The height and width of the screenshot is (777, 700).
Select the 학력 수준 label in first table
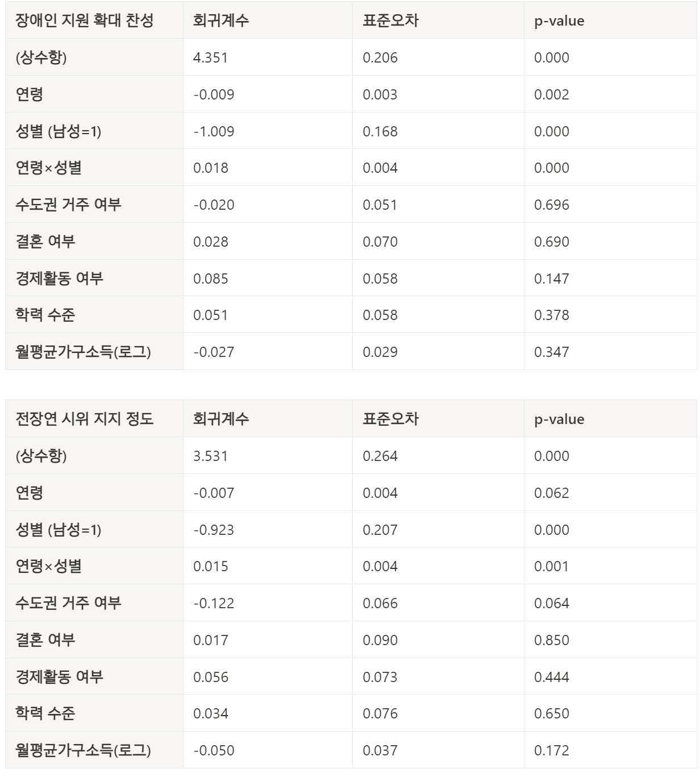(x=94, y=315)
